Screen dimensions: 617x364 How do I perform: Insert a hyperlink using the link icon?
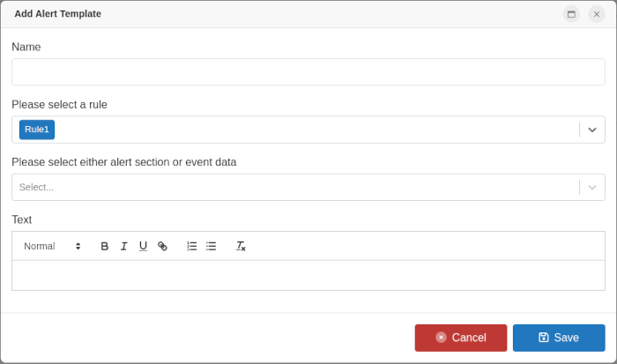click(162, 246)
